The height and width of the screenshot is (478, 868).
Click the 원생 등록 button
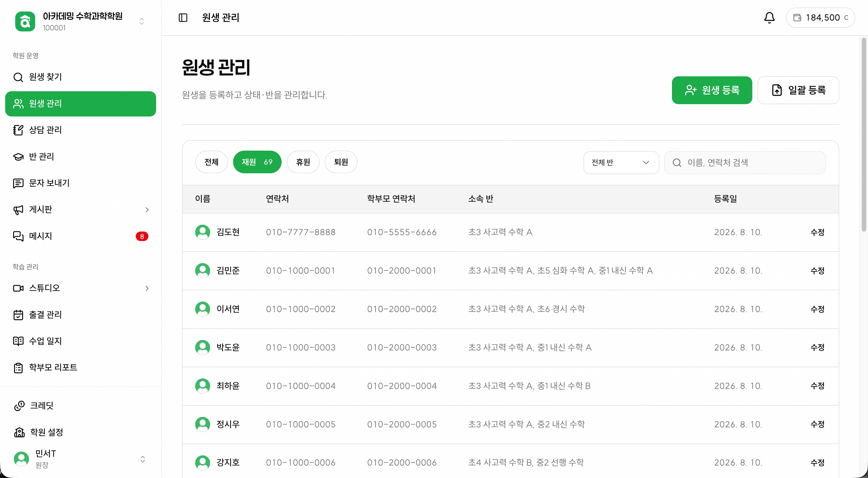point(712,90)
